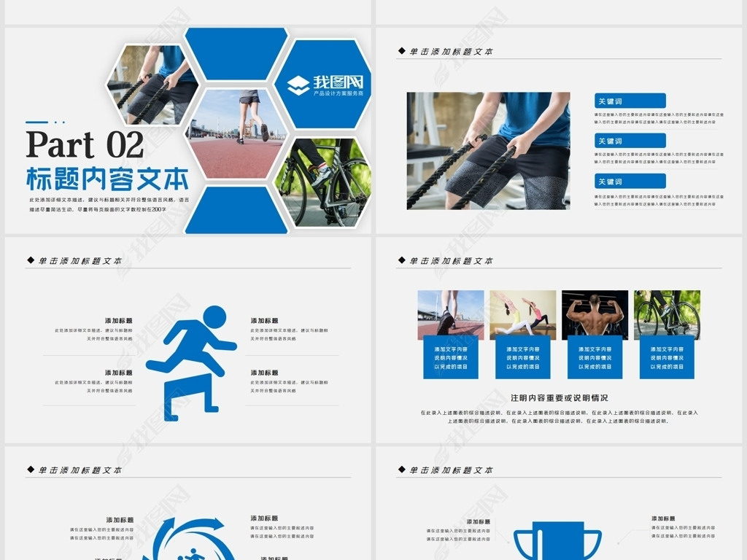This screenshot has height=560, width=747.
Task: Click the large battle rope photo beside 关键词
Action: click(x=488, y=151)
